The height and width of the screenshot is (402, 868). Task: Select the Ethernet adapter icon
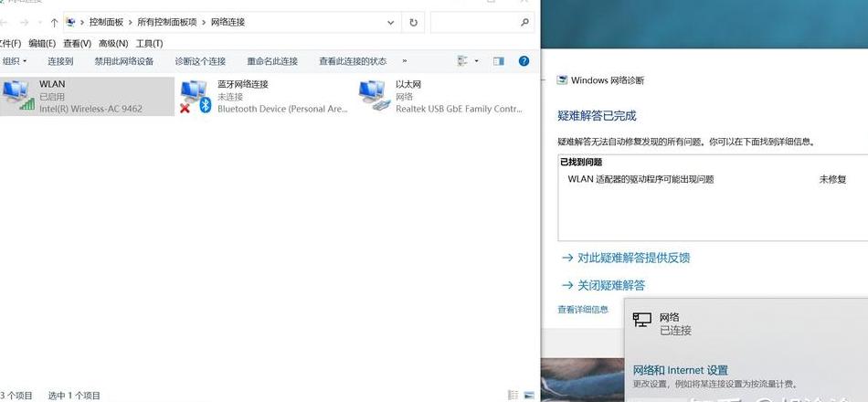pyautogui.click(x=375, y=95)
